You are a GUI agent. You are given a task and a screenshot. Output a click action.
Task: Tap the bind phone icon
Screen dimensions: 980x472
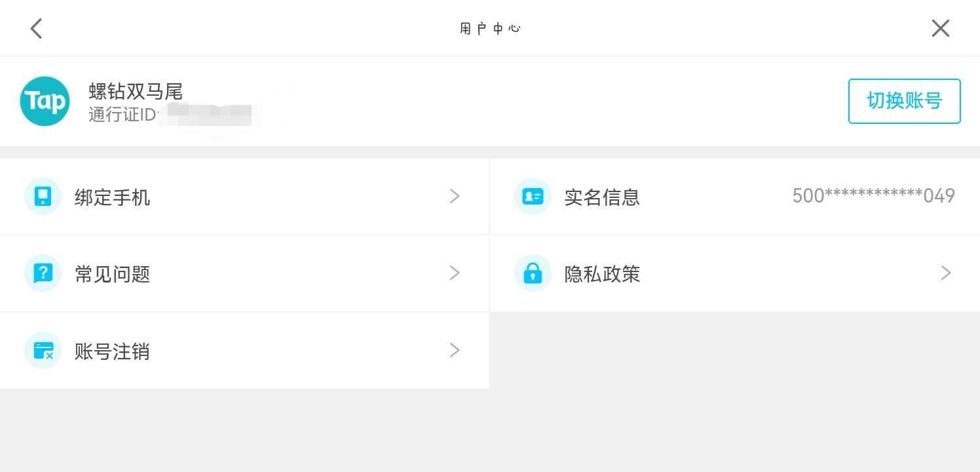[43, 197]
